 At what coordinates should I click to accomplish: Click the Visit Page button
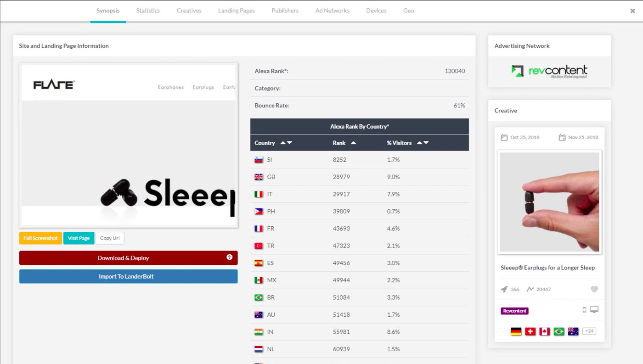(x=79, y=238)
